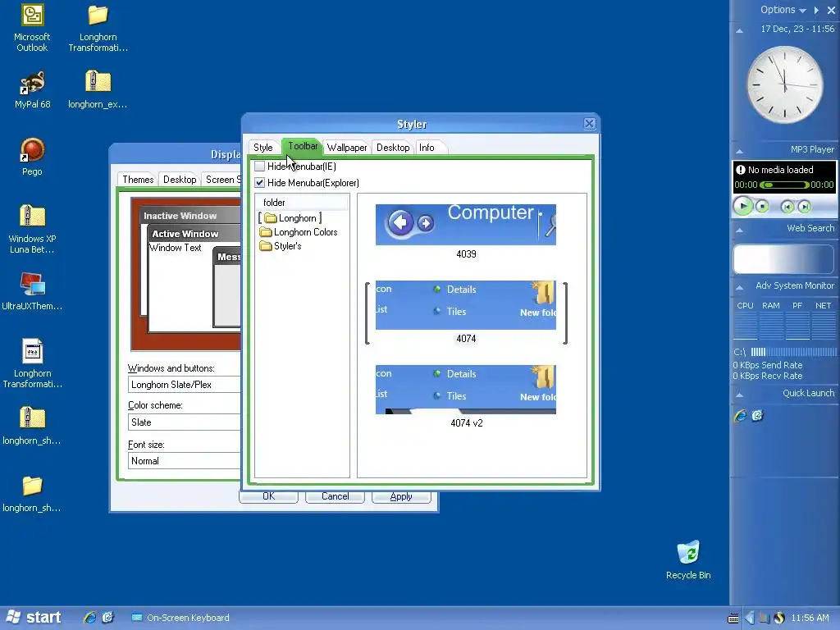Click the keyboard icon in system tray
Screen dimensions: 840x630
coord(733,619)
